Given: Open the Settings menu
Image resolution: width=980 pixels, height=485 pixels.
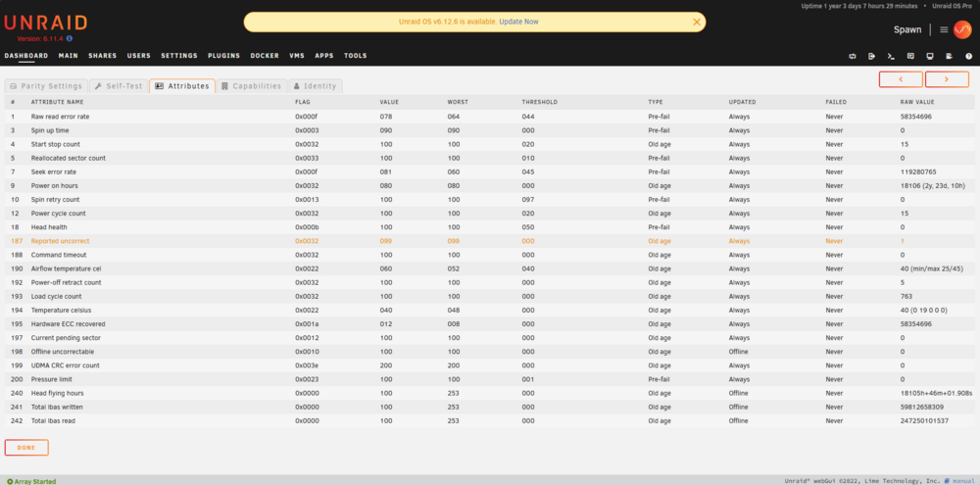Looking at the screenshot, I should tap(179, 56).
